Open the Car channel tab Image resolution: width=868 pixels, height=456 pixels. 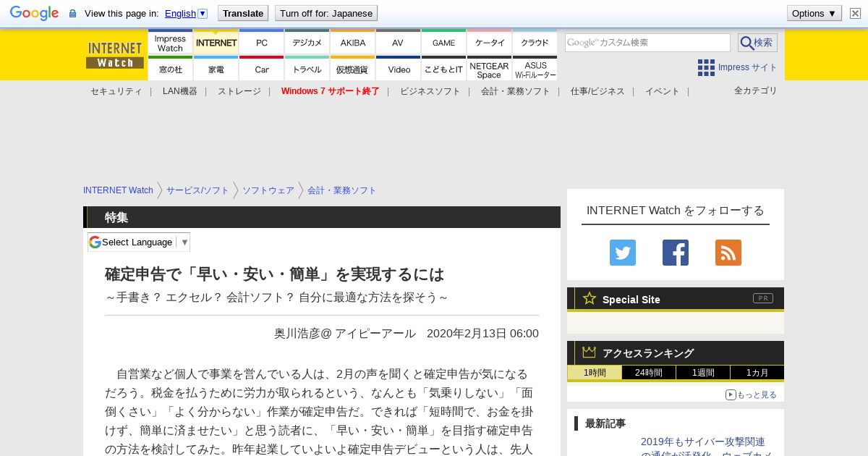pos(262,69)
